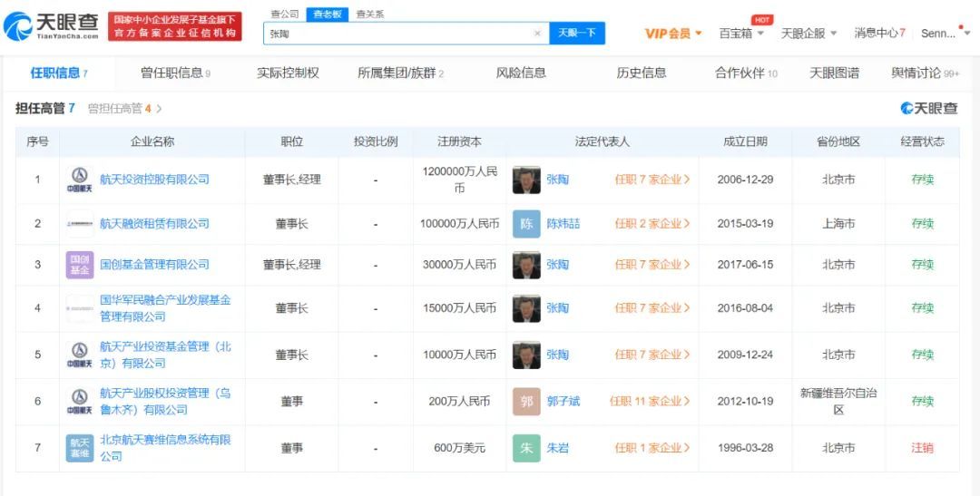Open the VIP会员 dropdown menu
The width and height of the screenshot is (980, 496).
[x=673, y=34]
